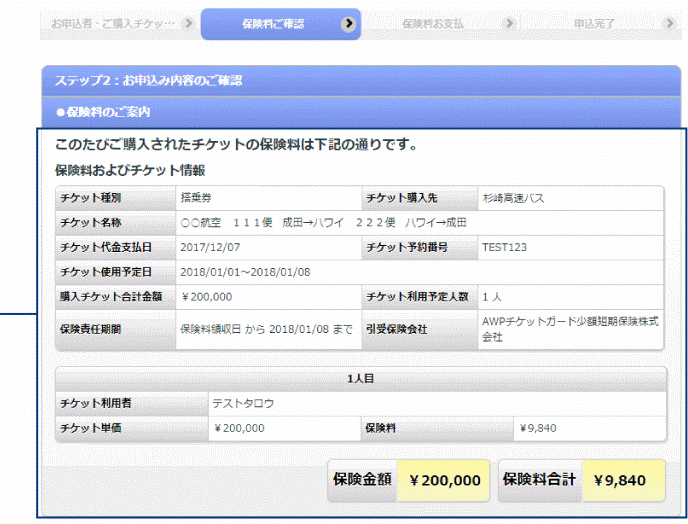This screenshot has height=524, width=688.
Task: Click the arrow icon on 保険料ご確認 step
Action: 348,23
